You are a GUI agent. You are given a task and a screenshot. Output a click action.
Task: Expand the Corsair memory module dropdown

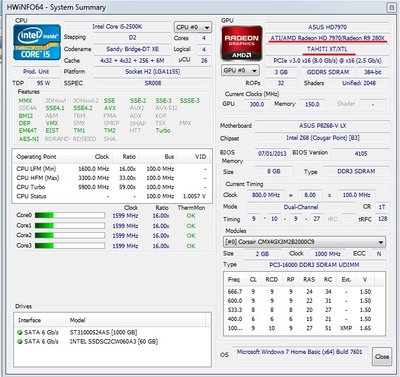pyautogui.click(x=304, y=242)
